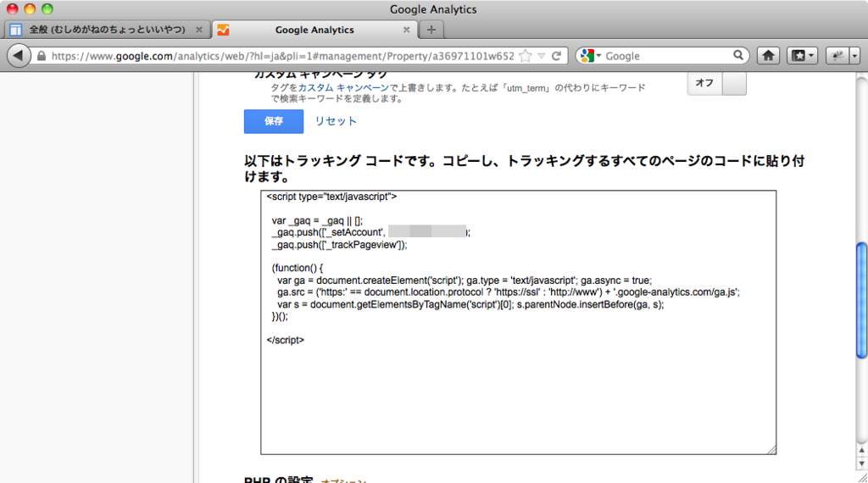Click the vertical scrollbar thumb
This screenshot has width=868, height=483.
click(861, 301)
